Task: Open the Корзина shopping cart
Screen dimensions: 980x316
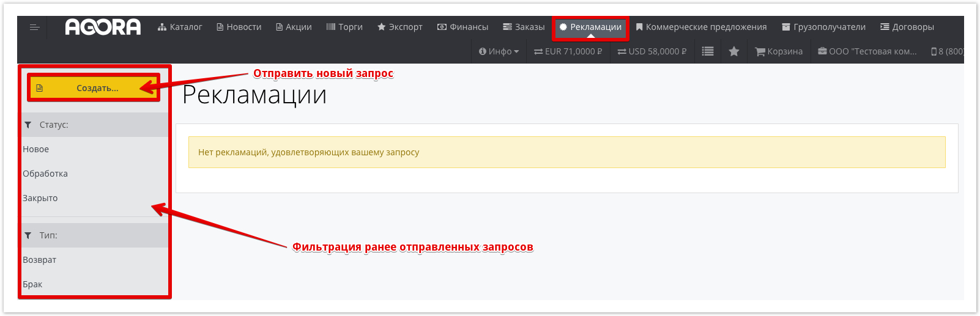Action: click(x=779, y=51)
